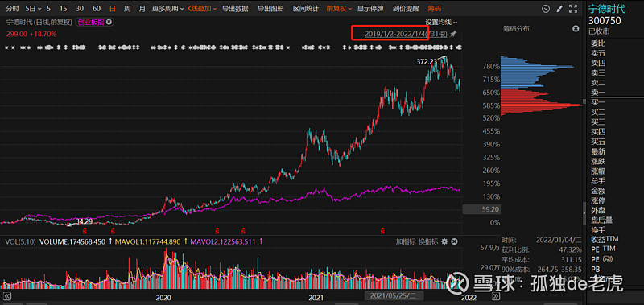Image resolution: width=644 pixels, height=305 pixels.
Task: Select the 5-minute period
Action: pyautogui.click(x=49, y=8)
